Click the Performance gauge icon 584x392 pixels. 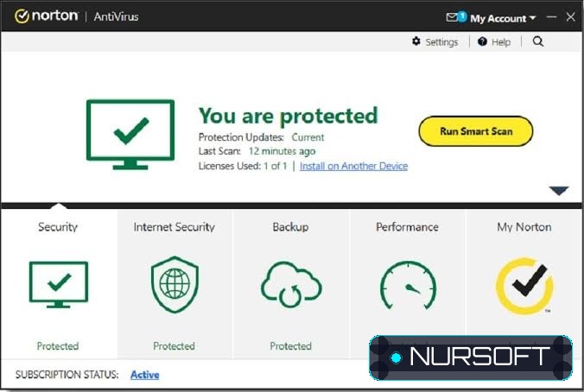(408, 286)
